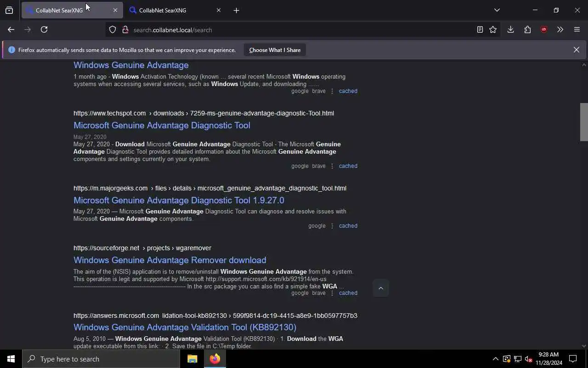The height and width of the screenshot is (368, 588).
Task: Open more options dots for first result
Action: coord(332,91)
